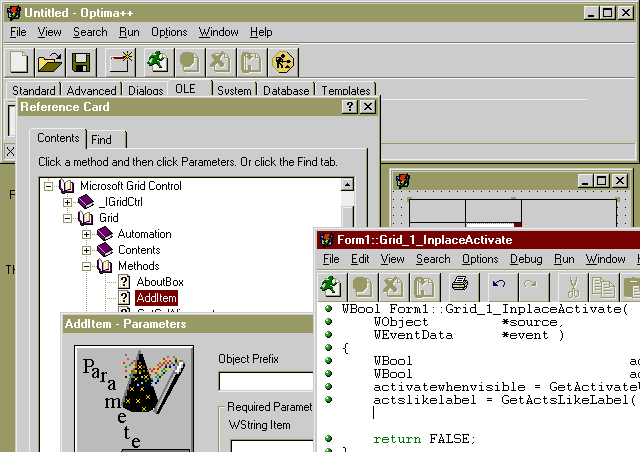Click the New file icon in Optima++ toolbar

coord(19,62)
